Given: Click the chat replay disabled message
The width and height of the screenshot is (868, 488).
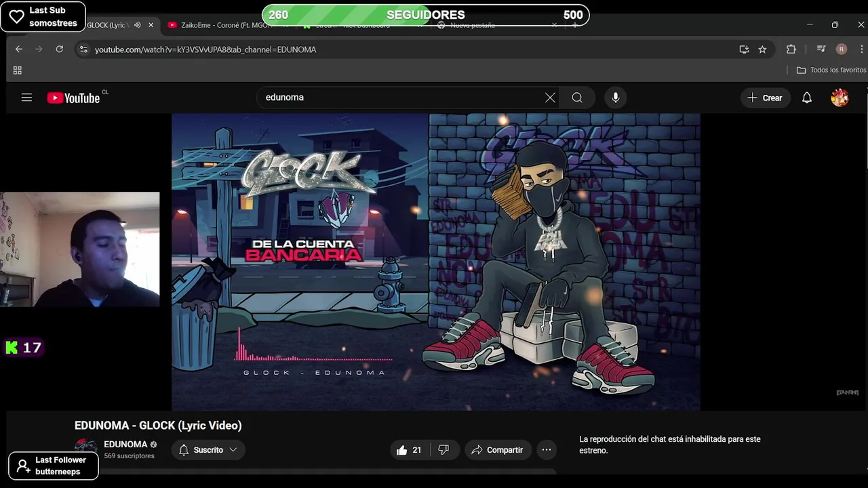Looking at the screenshot, I should coord(670,445).
